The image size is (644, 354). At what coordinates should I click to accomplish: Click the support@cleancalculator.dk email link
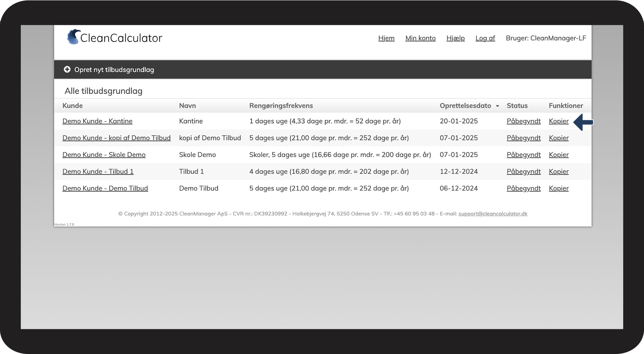pyautogui.click(x=493, y=214)
